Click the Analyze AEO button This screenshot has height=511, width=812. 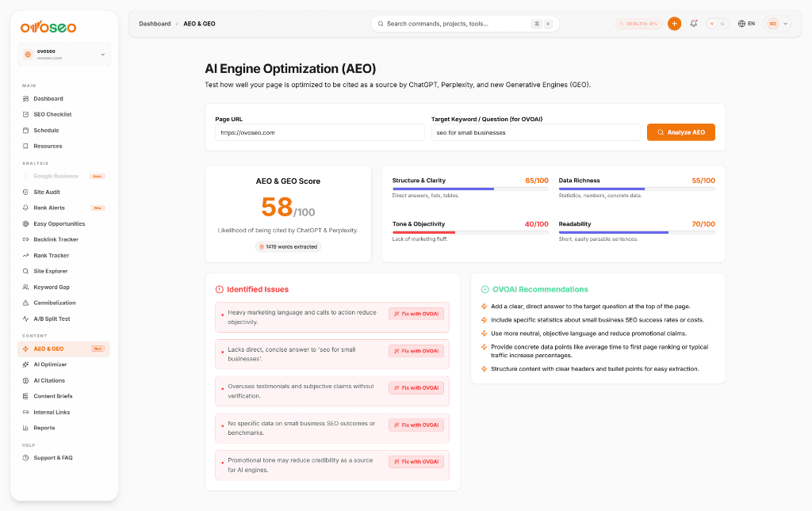pos(681,132)
